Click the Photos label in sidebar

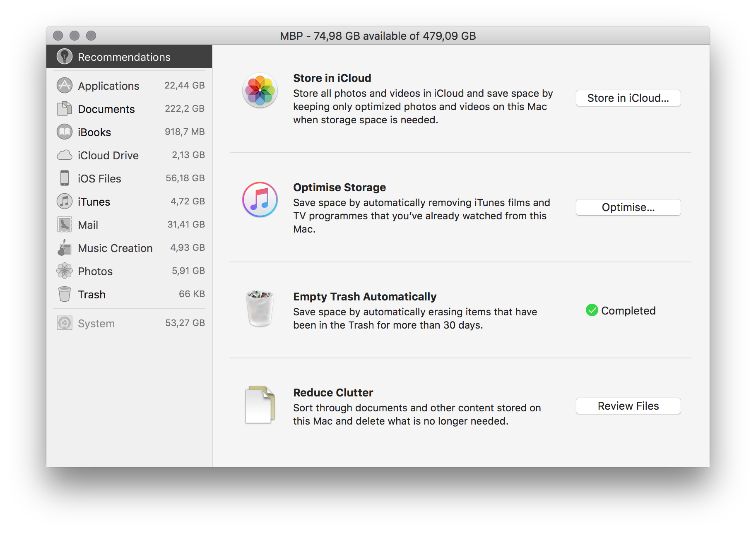coord(95,271)
